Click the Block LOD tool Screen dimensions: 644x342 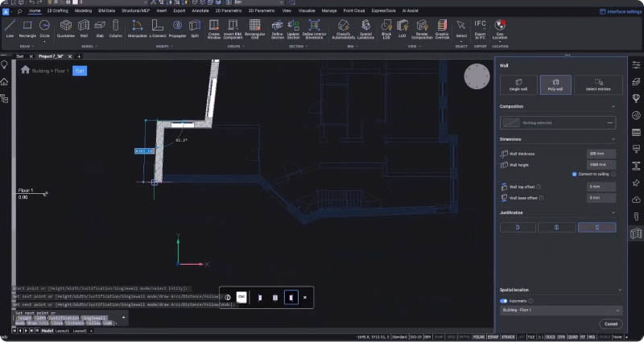(386, 29)
